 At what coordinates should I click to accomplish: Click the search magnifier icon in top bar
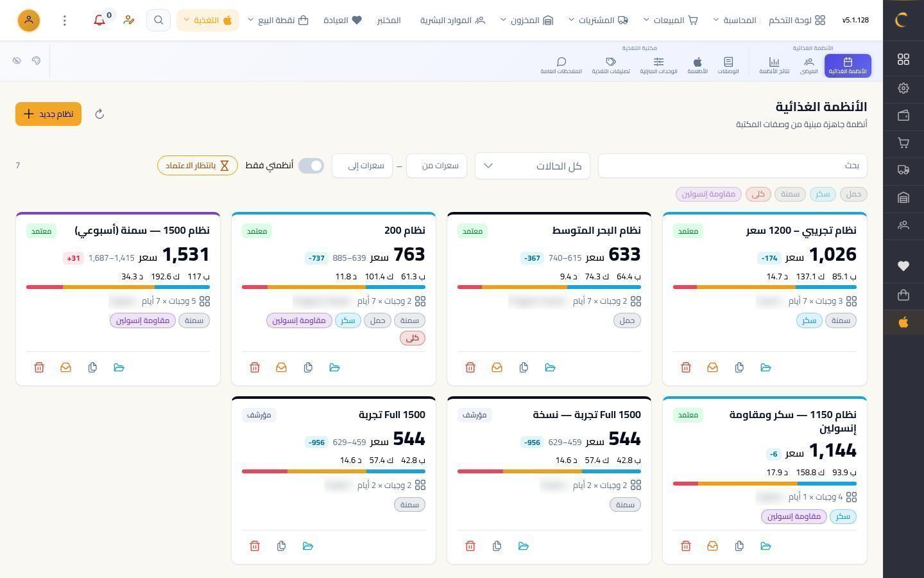pyautogui.click(x=158, y=21)
